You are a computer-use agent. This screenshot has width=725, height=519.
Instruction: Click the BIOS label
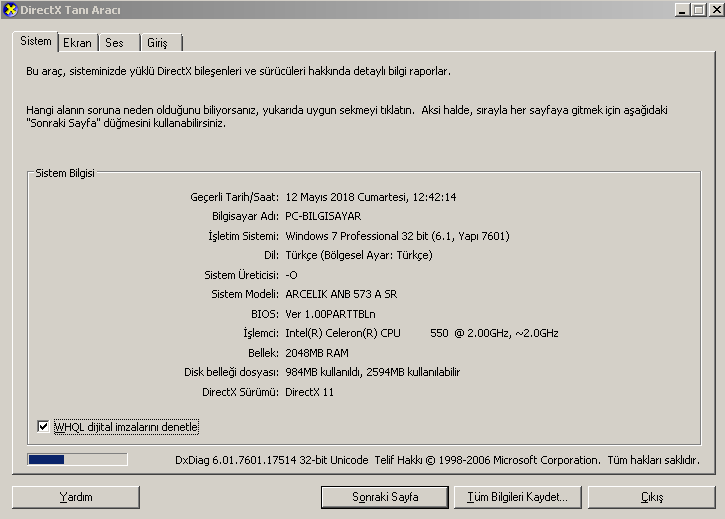click(265, 314)
